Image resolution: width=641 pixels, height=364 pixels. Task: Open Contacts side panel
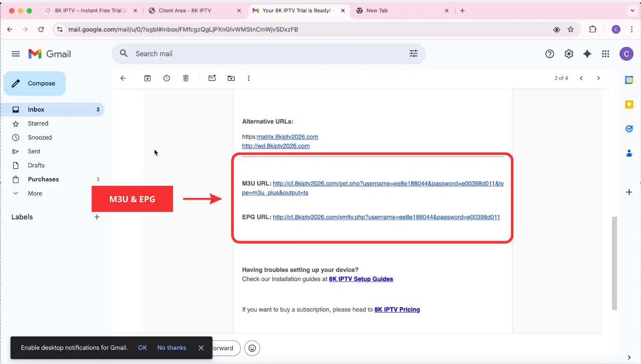629,153
